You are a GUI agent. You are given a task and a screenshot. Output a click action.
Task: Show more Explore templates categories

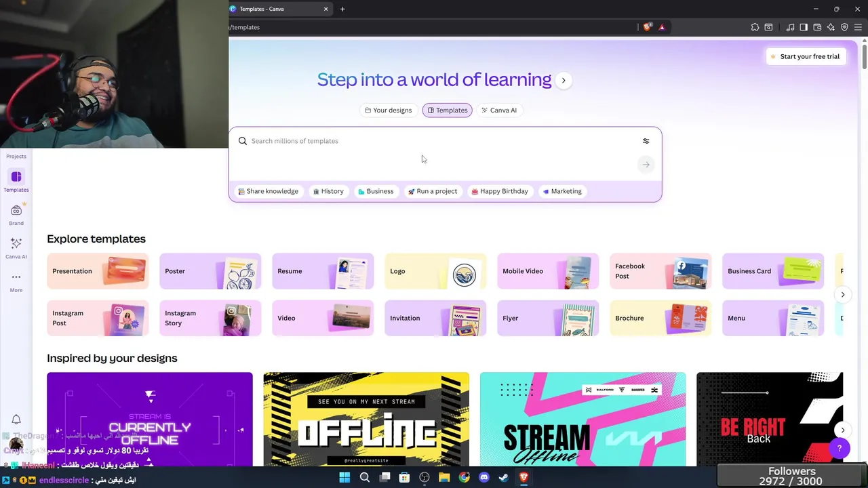pos(842,294)
